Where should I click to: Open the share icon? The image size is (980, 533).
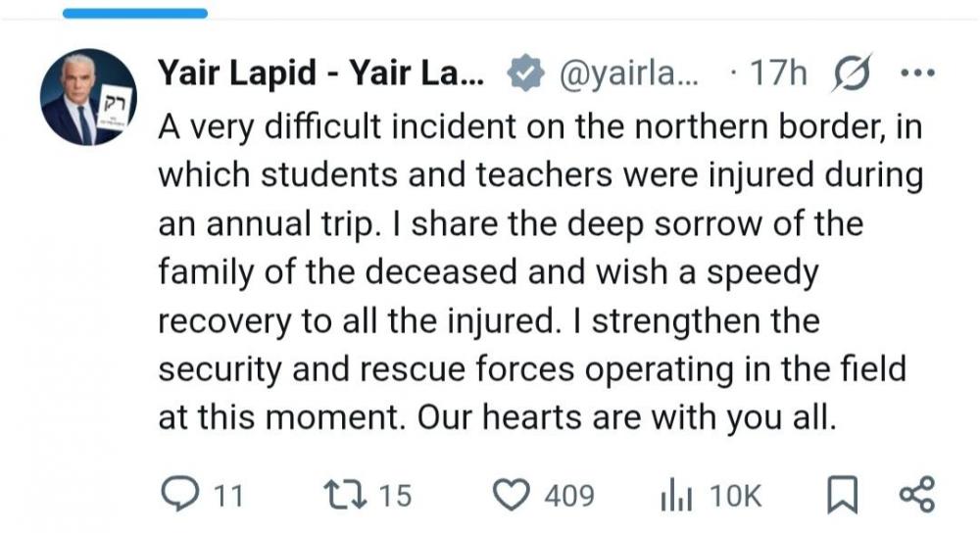[x=917, y=494]
